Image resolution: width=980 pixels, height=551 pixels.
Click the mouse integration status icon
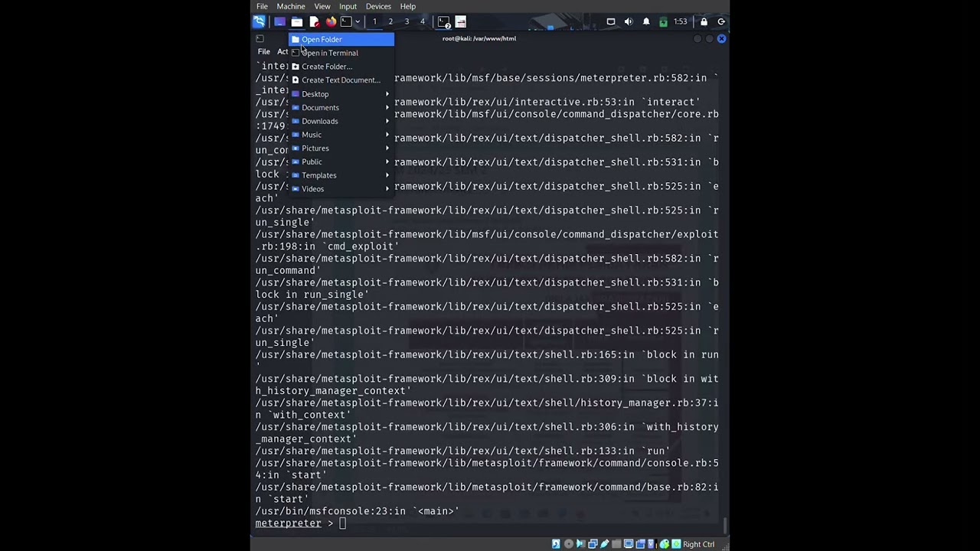coord(665,544)
